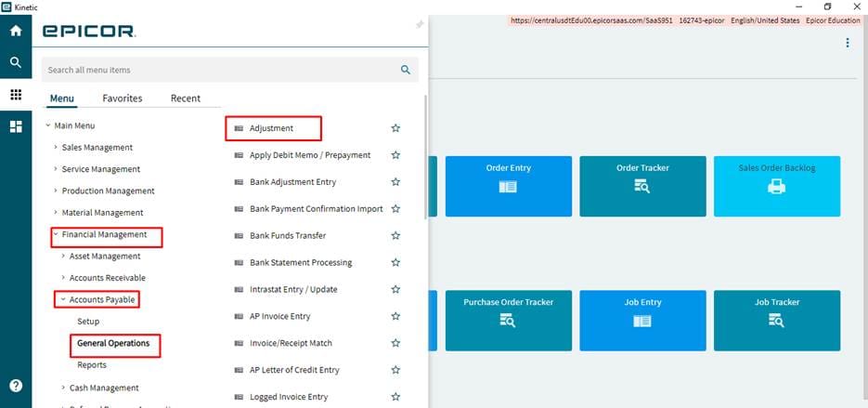This screenshot has height=408, width=868.
Task: Star AP Letter of Credit Entry
Action: click(395, 370)
